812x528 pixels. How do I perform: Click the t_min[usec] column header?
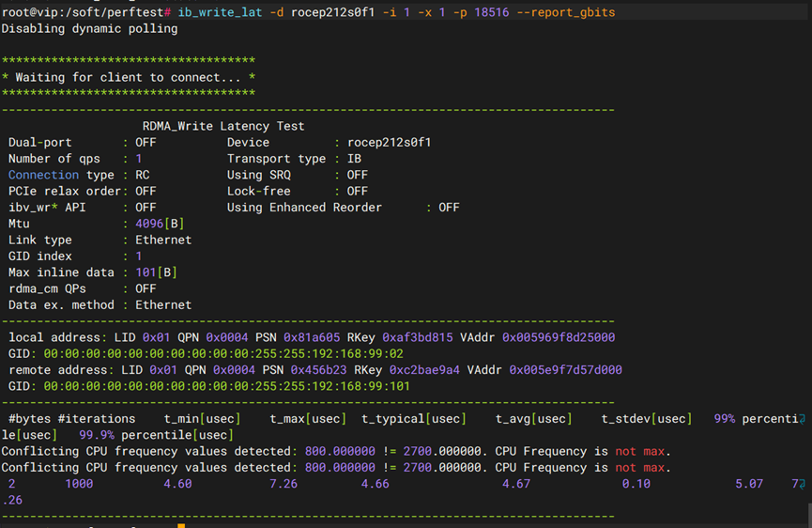coord(202,418)
